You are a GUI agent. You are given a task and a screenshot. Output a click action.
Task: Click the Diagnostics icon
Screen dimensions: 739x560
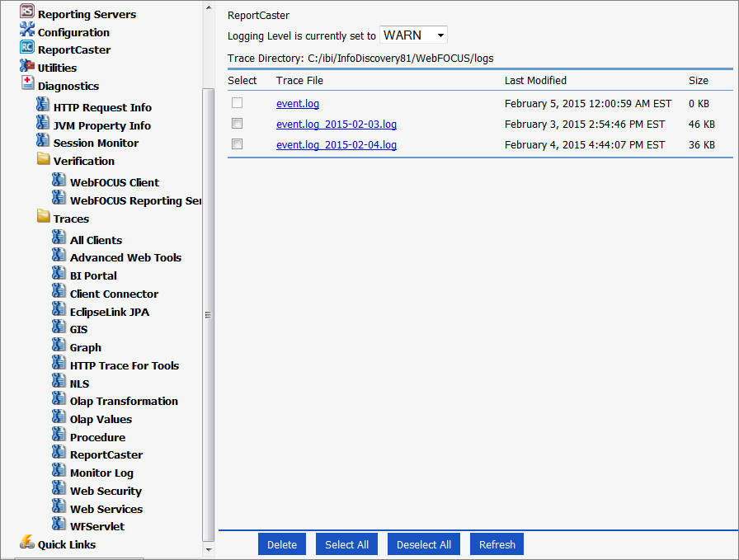28,82
